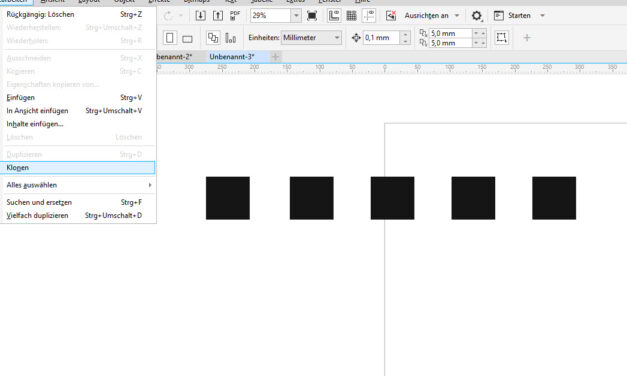Open dropdown next to redo arrow
The image size is (627, 376).
[x=181, y=16]
